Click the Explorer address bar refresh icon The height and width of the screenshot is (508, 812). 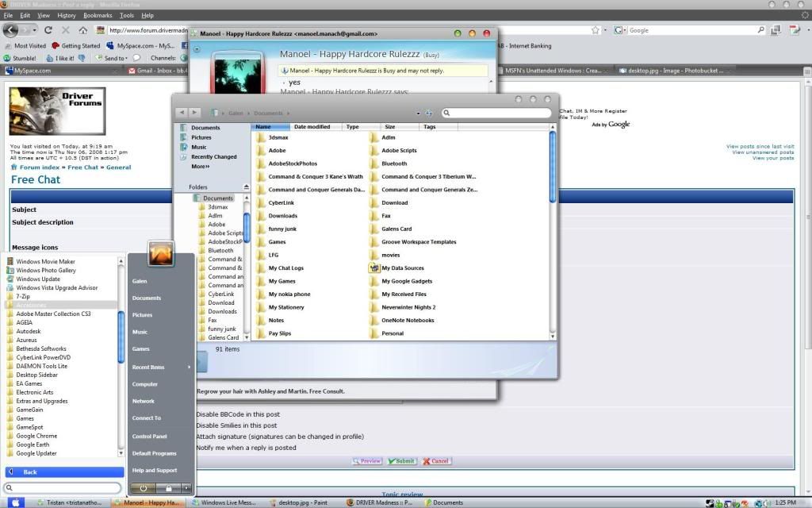(429, 113)
